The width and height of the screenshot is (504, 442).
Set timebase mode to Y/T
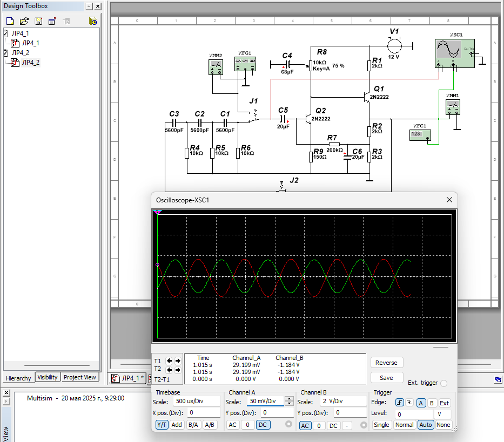162,425
